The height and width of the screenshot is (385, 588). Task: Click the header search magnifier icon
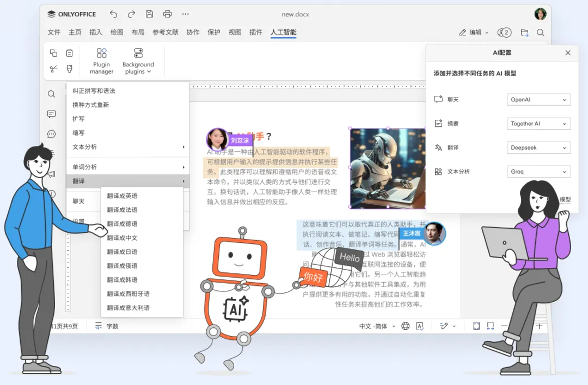pos(541,33)
